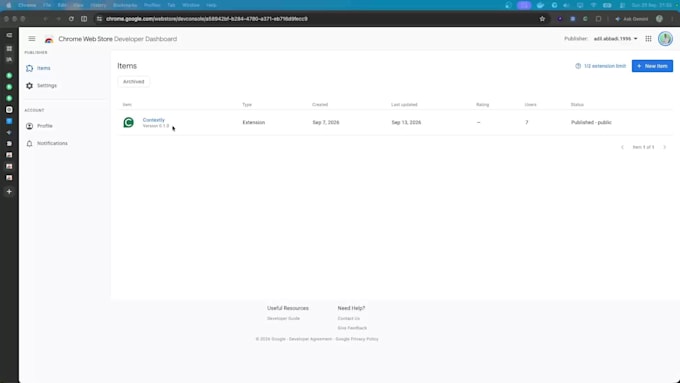Open the Contextly item link

click(154, 120)
